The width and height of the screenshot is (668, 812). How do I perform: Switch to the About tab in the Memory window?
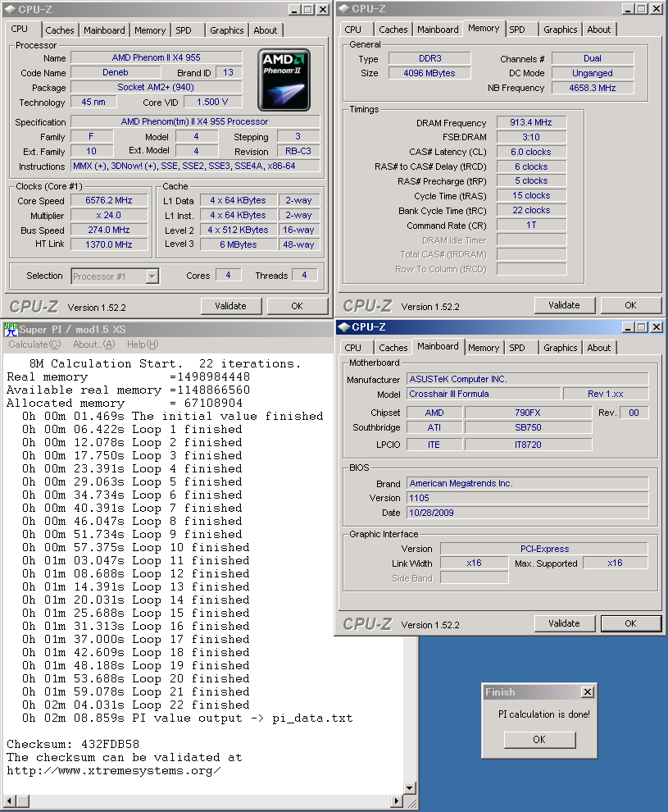click(x=598, y=29)
